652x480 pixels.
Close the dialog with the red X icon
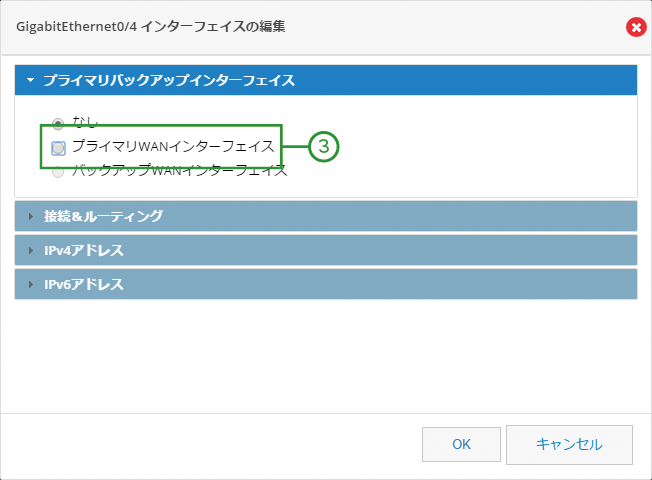pyautogui.click(x=636, y=27)
